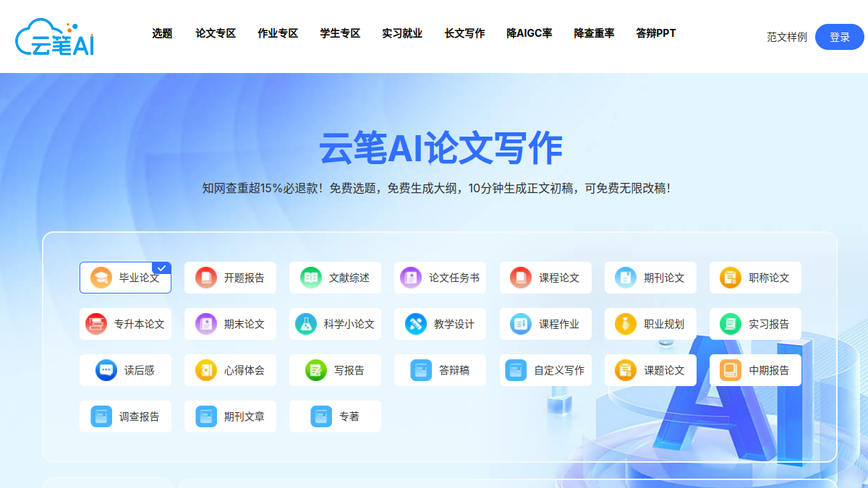Screen dimensions: 868x488
Task: Click the 登录 button
Action: tap(840, 37)
